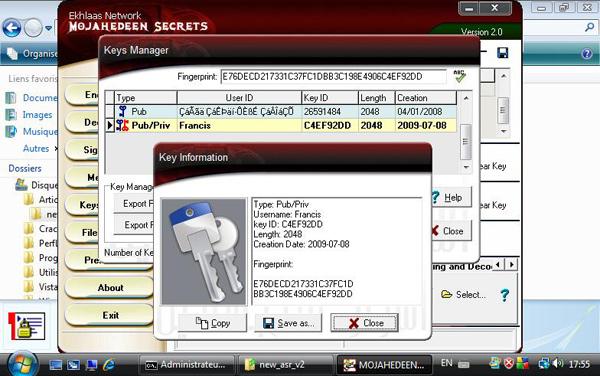600x376 pixels.
Task: Click key list scroll down arrow
Action: pyautogui.click(x=466, y=167)
